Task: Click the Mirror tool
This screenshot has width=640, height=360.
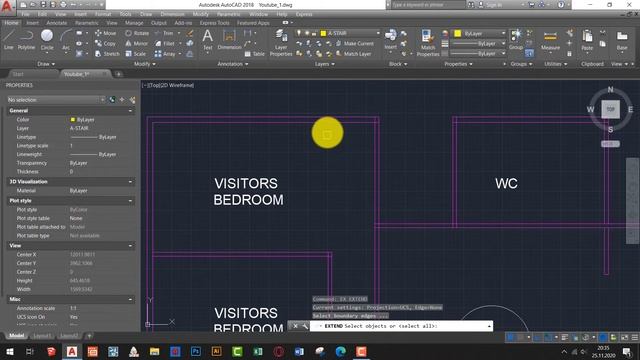Action: tap(137, 43)
